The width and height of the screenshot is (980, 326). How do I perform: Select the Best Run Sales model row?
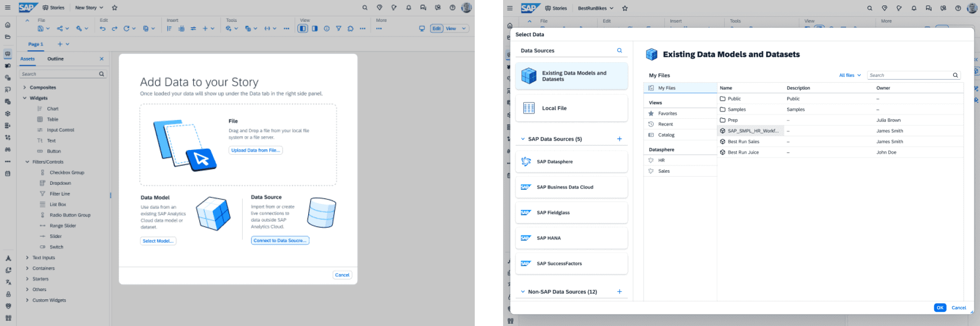[x=841, y=142]
